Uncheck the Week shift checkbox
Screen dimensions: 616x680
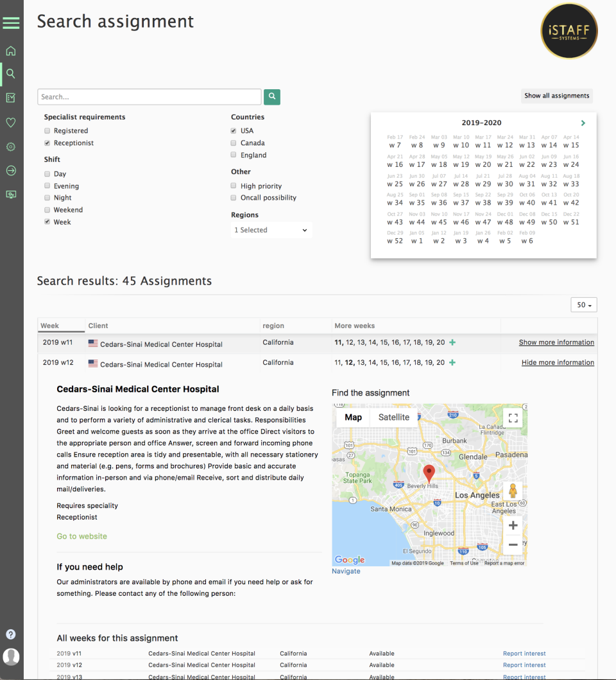47,222
